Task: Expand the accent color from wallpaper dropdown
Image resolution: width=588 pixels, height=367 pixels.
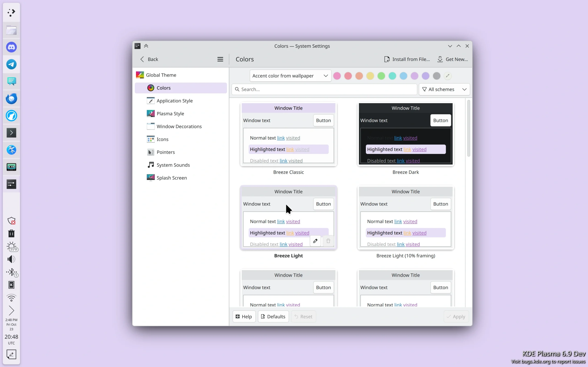Action: coord(290,76)
